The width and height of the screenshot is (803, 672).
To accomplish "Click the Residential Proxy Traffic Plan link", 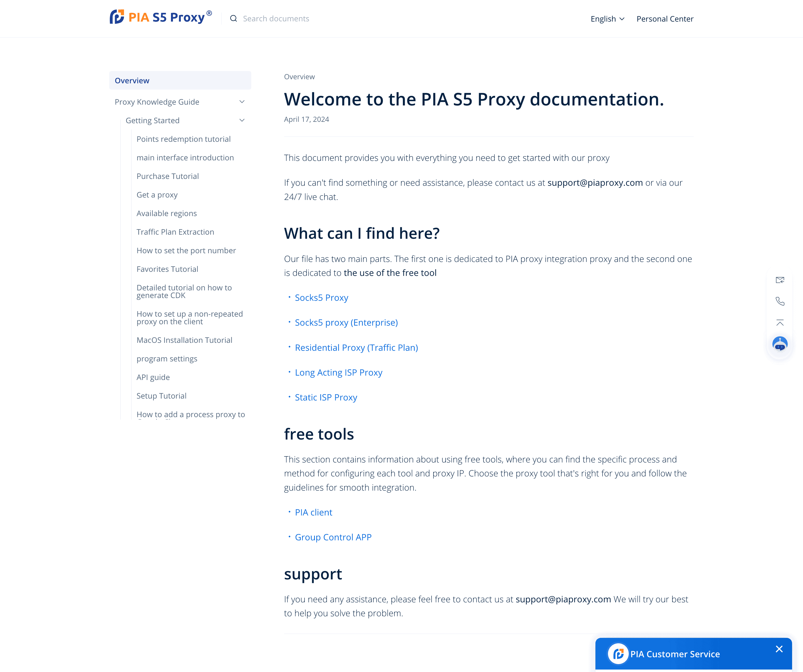I will click(x=356, y=347).
